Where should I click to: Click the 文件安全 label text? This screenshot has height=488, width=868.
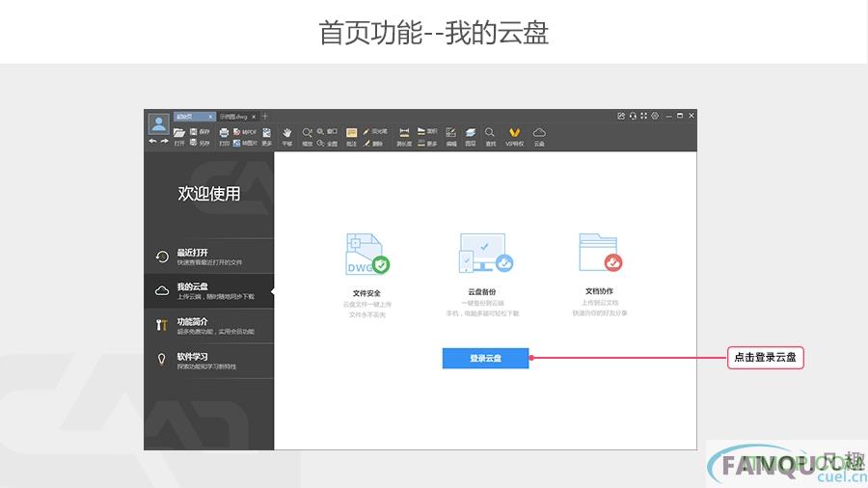pyautogui.click(x=366, y=293)
